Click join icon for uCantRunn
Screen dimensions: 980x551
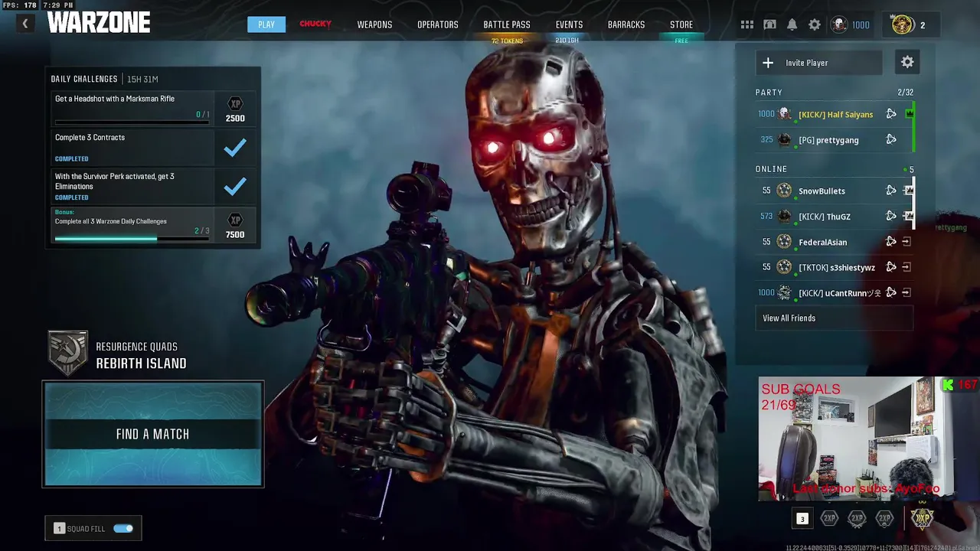906,293
